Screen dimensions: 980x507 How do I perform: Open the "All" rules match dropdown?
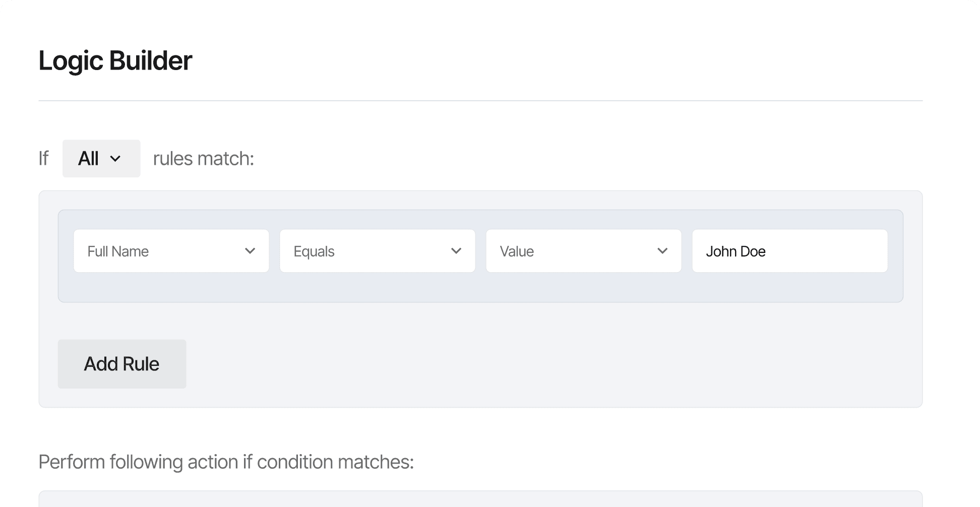click(x=101, y=159)
